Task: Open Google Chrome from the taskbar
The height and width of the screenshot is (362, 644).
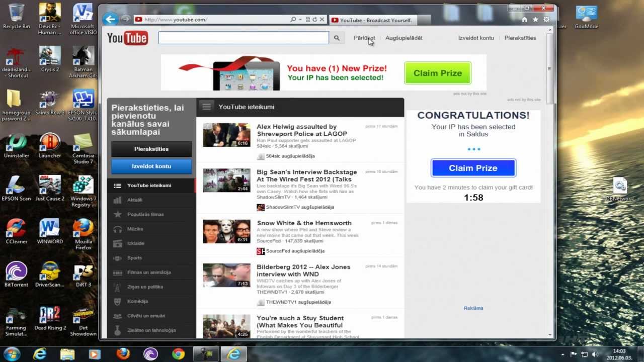Action: 178,354
